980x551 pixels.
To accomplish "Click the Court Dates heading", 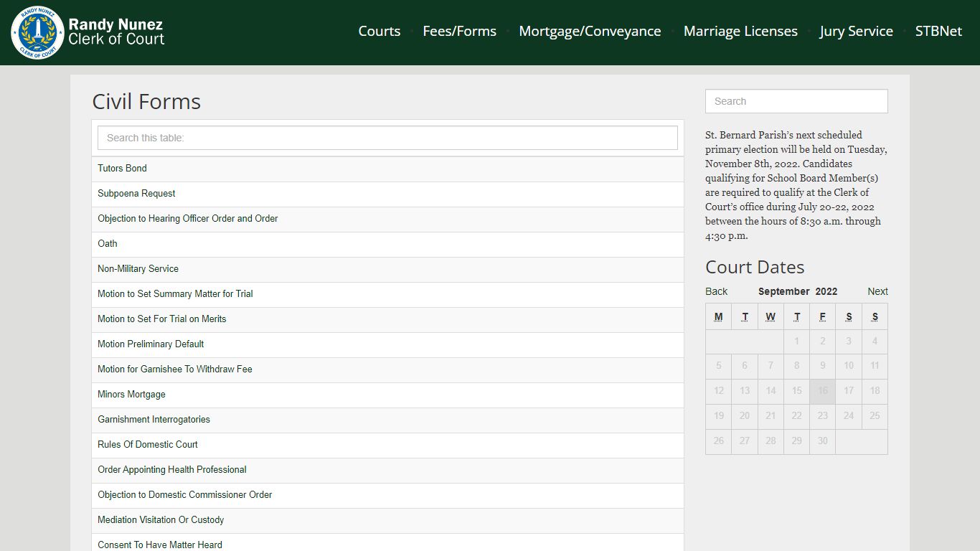I will [755, 267].
